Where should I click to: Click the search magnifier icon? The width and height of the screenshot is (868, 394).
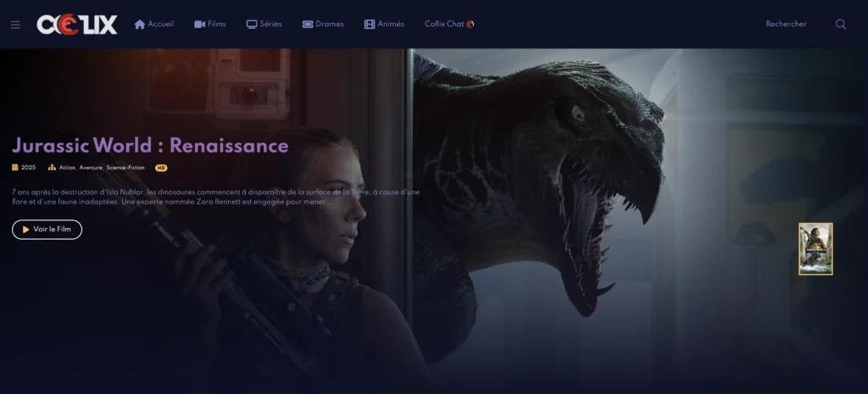tap(840, 25)
